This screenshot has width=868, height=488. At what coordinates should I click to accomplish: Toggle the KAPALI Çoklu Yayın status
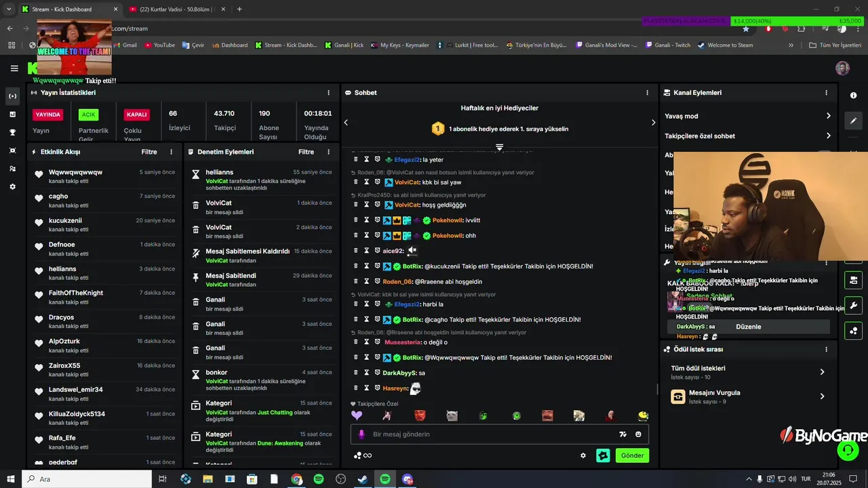[136, 115]
